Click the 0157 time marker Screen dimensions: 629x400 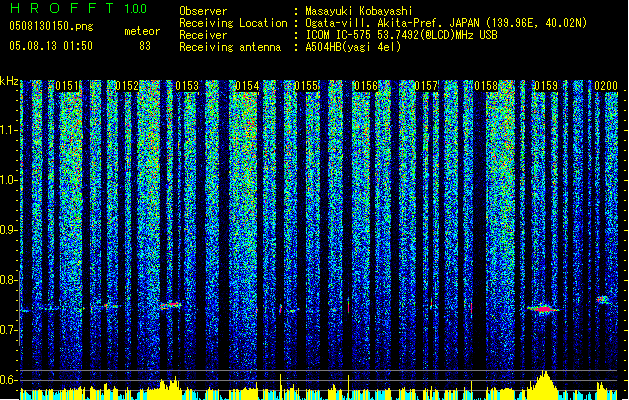(x=426, y=86)
